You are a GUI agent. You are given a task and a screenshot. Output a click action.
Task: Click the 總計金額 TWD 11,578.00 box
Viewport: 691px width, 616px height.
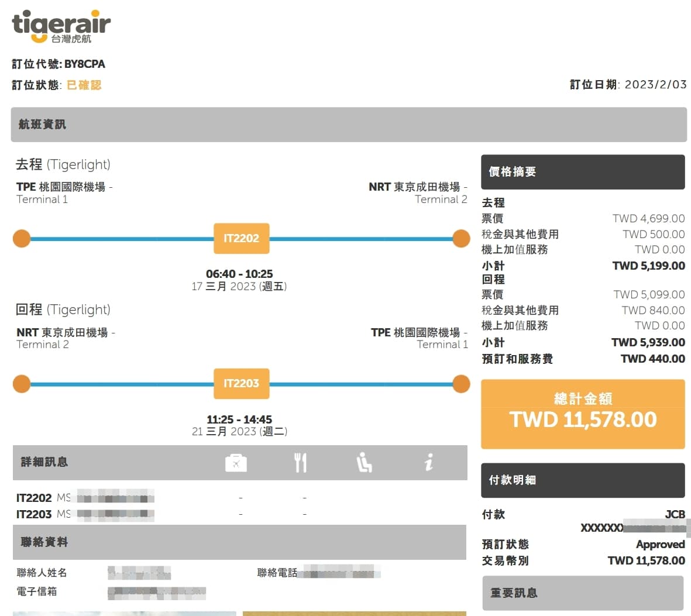(583, 414)
